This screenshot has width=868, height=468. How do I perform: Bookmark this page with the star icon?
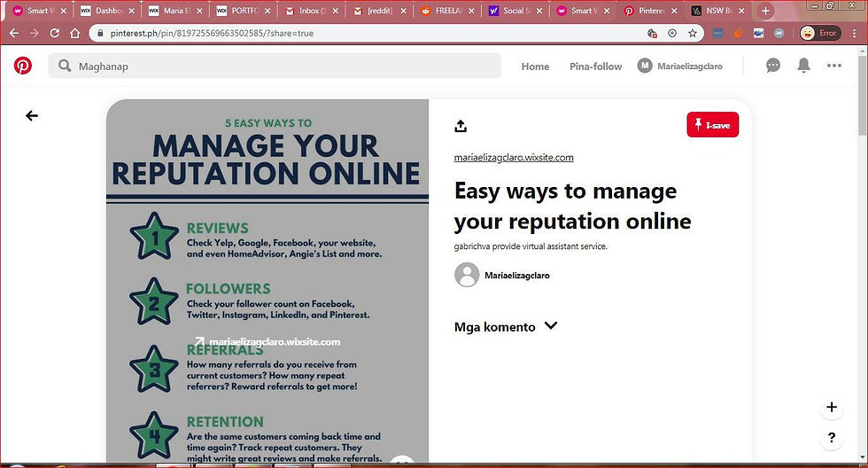coord(693,33)
